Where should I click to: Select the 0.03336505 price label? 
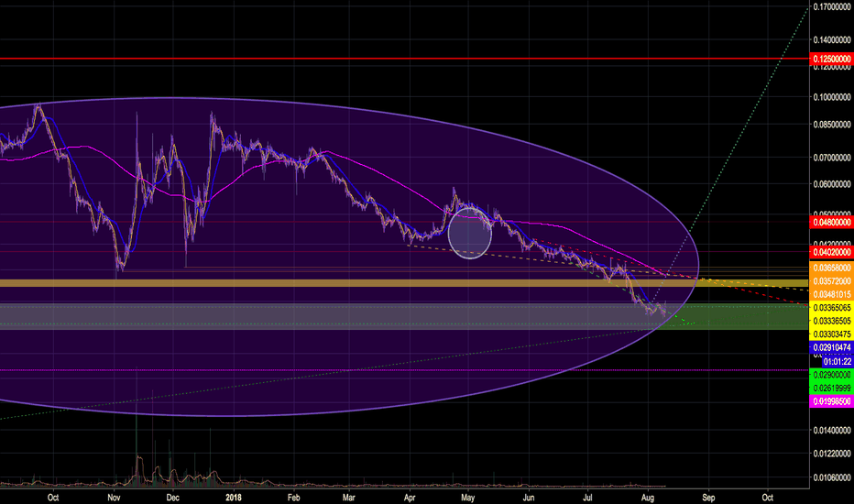832,321
